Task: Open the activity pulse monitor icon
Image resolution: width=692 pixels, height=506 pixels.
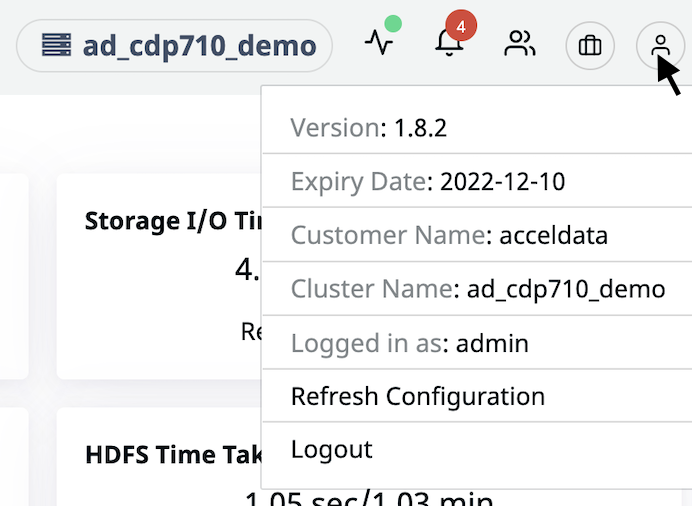Action: point(379,43)
